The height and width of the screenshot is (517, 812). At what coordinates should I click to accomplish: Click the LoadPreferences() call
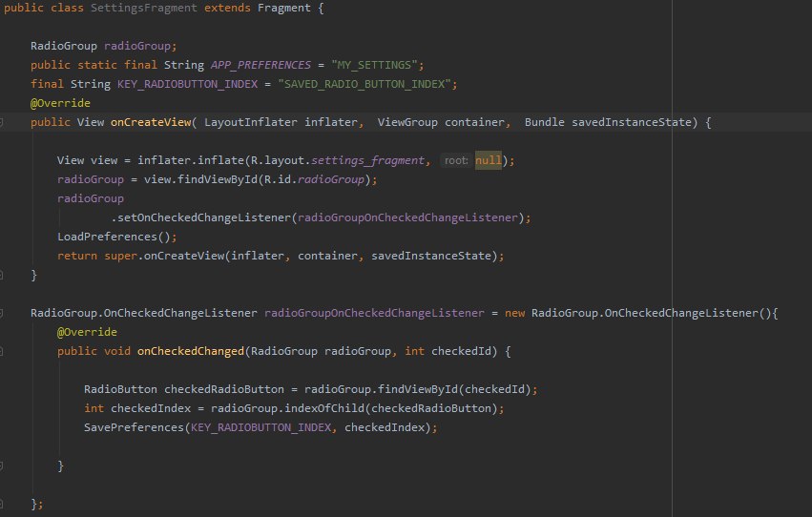coord(114,237)
